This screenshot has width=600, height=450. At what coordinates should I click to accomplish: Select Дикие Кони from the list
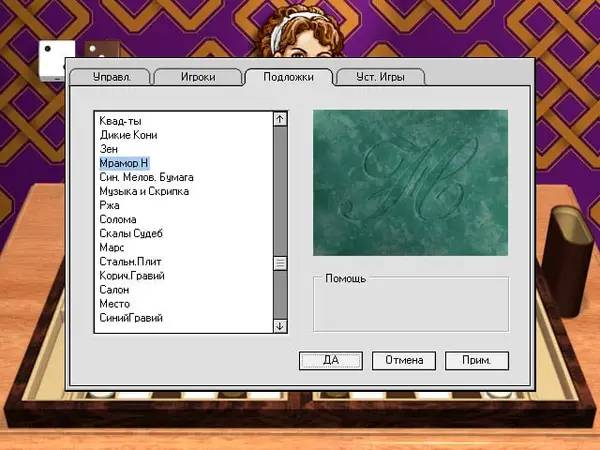click(x=128, y=135)
